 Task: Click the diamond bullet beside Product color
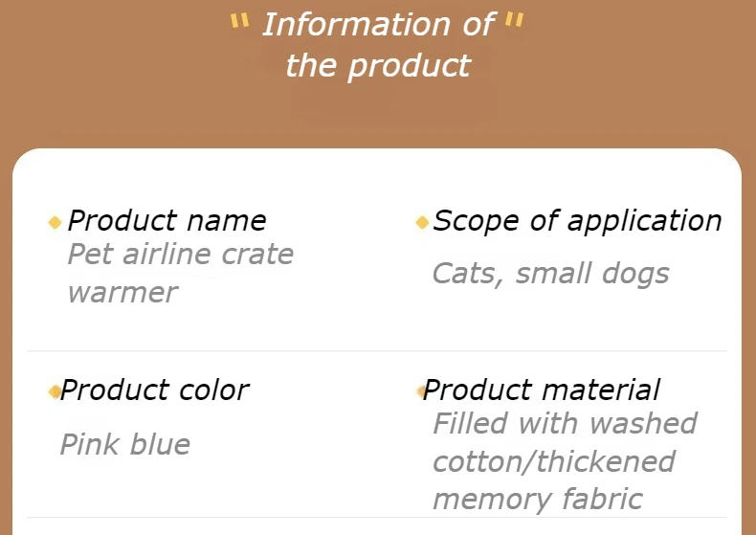click(x=55, y=391)
